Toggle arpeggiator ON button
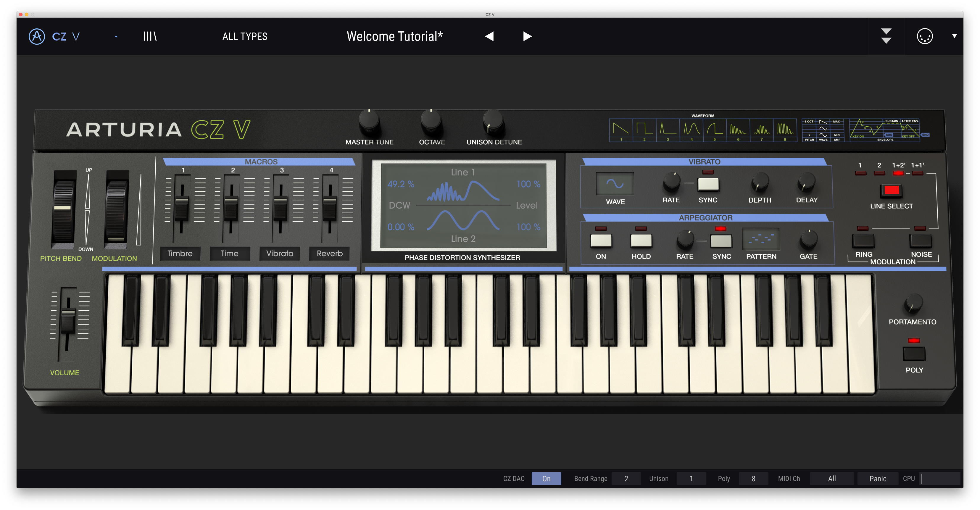This screenshot has width=980, height=510. [x=601, y=241]
